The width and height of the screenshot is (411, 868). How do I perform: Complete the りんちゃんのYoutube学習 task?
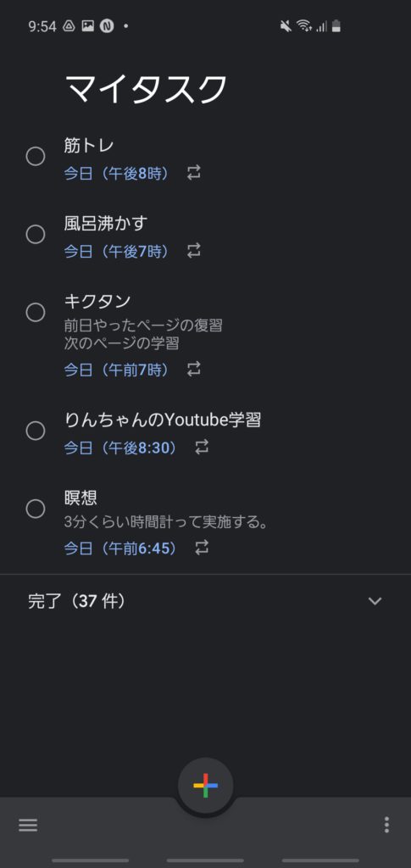[x=36, y=431]
